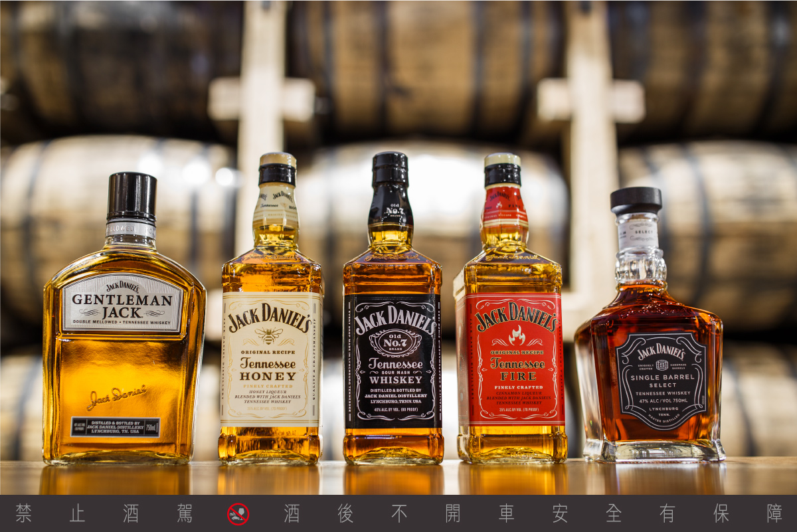
Task: Click the "車" character in the banner
Action: coord(507,513)
